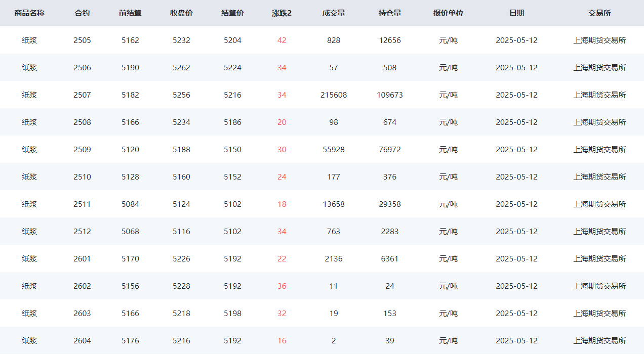Click closing price 5116
The height and width of the screenshot is (355, 644).
point(181,232)
